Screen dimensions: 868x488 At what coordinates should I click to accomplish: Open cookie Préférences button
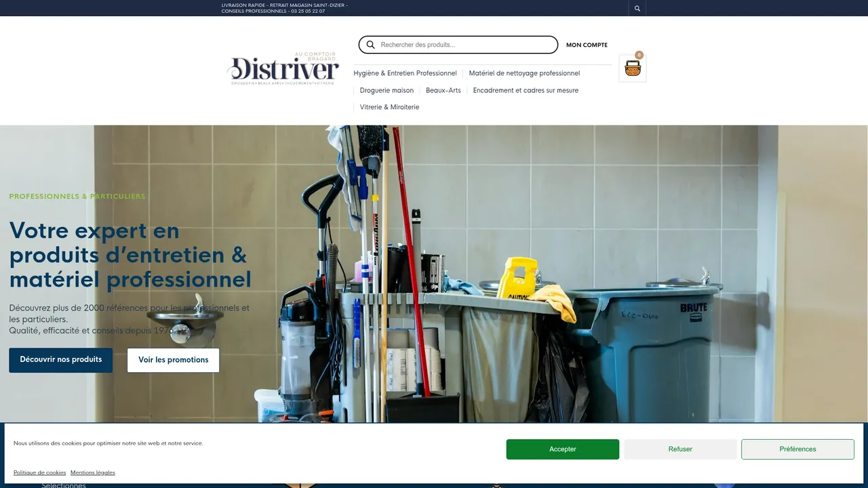[797, 449]
